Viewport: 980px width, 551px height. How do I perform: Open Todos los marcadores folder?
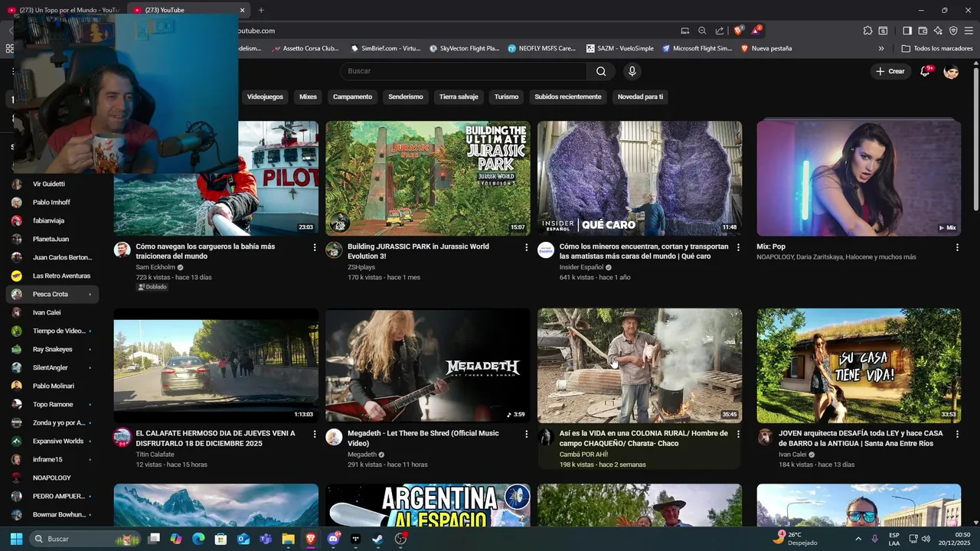[937, 48]
